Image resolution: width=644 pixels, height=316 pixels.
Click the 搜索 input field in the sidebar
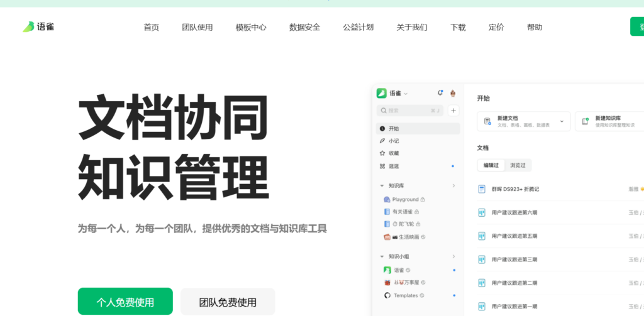click(x=410, y=111)
